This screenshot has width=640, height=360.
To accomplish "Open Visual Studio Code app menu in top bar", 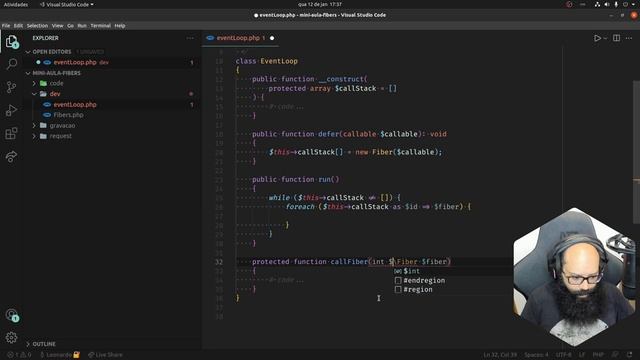I will [66, 4].
